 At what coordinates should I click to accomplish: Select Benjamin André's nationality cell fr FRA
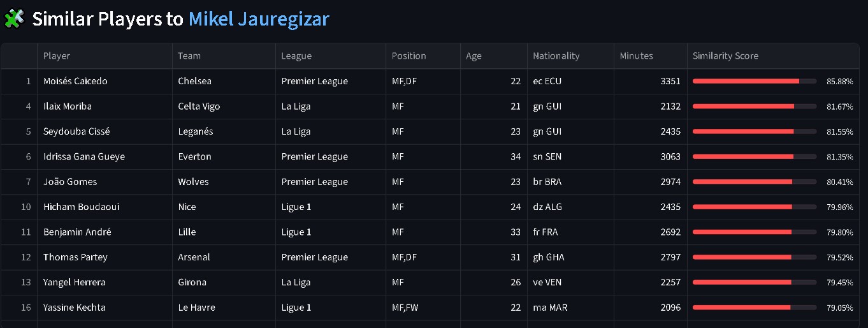tap(570, 232)
